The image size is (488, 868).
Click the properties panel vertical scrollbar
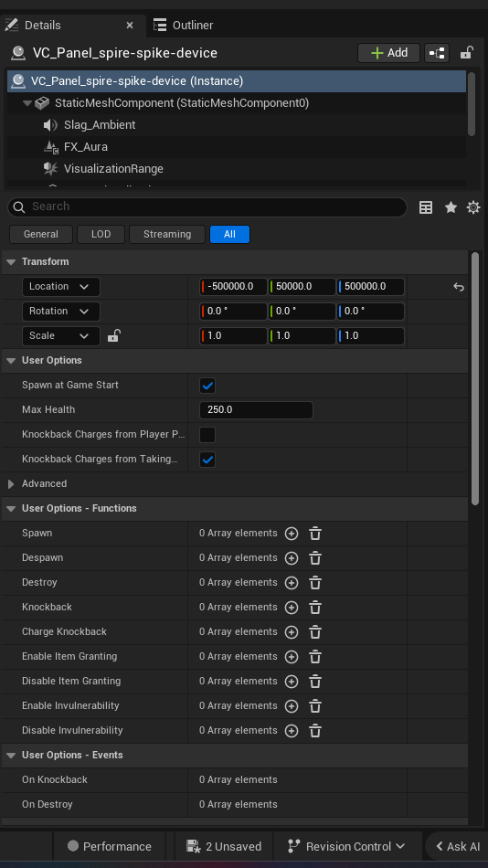(x=474, y=378)
